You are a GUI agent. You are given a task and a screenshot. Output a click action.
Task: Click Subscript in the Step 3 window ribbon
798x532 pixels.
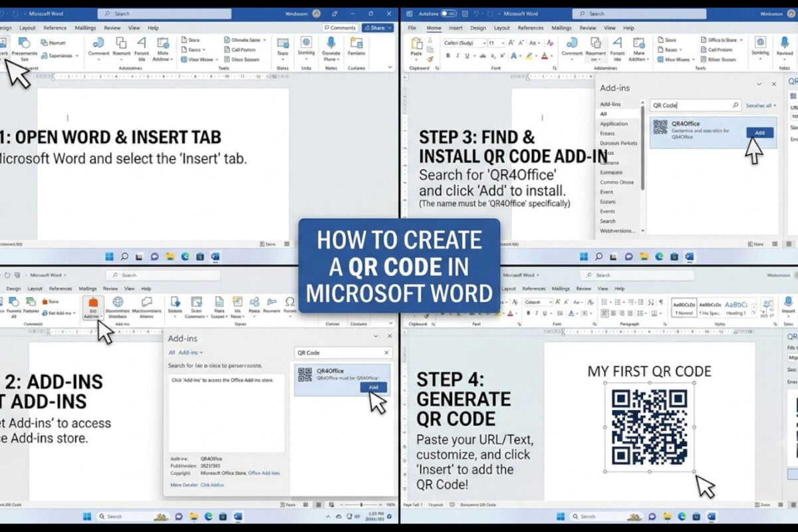(x=493, y=56)
